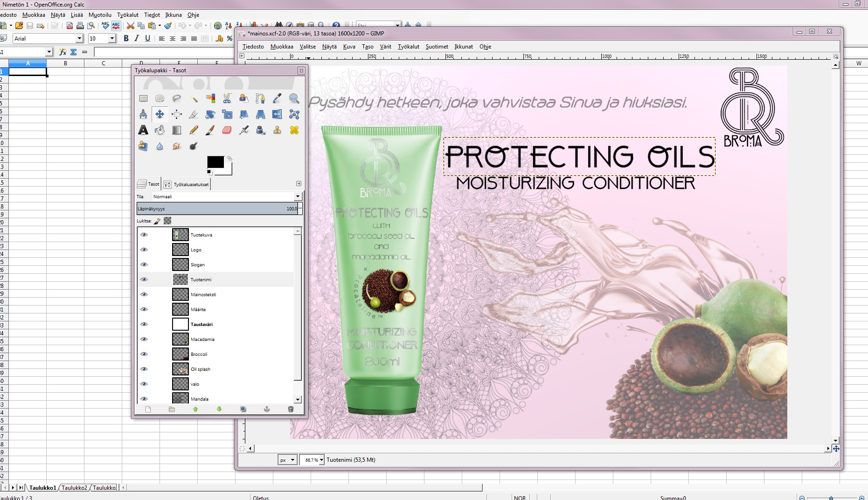
Task: Toggle visibility of Oil splash layer
Action: click(144, 369)
